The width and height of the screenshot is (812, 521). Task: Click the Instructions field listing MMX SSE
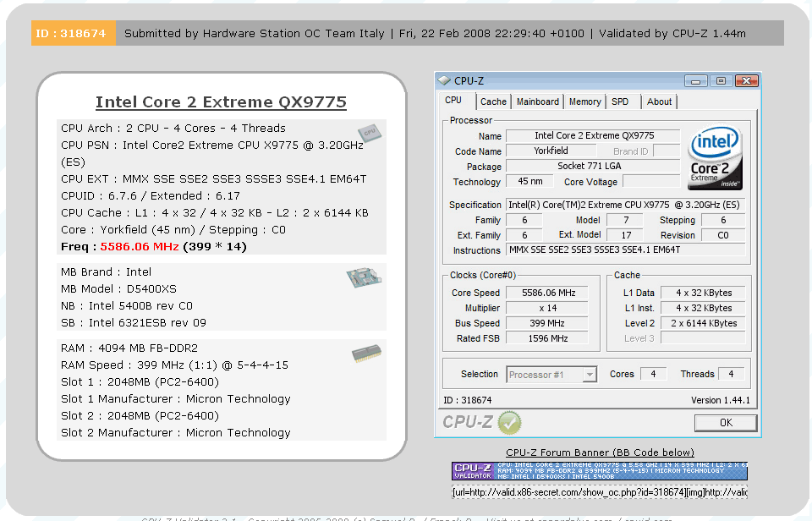(626, 250)
